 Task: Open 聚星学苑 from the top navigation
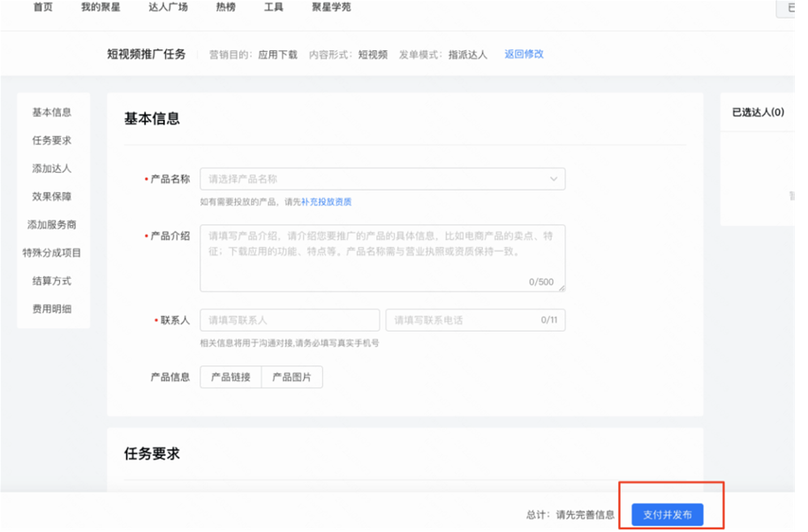click(331, 8)
